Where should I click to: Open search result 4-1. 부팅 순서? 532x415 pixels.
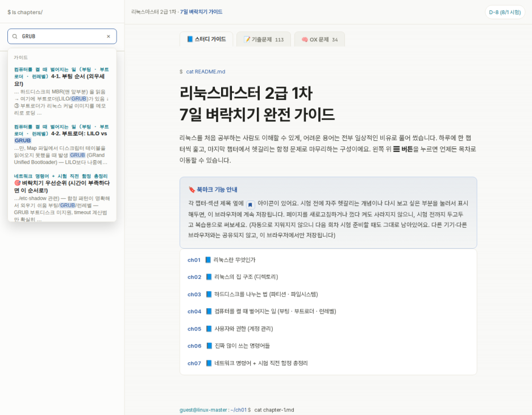pos(62,91)
